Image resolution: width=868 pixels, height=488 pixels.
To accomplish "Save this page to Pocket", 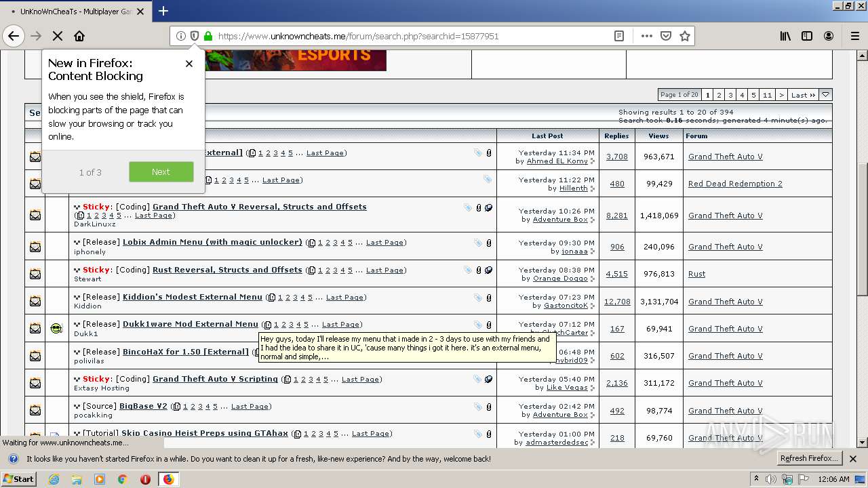I will (666, 36).
